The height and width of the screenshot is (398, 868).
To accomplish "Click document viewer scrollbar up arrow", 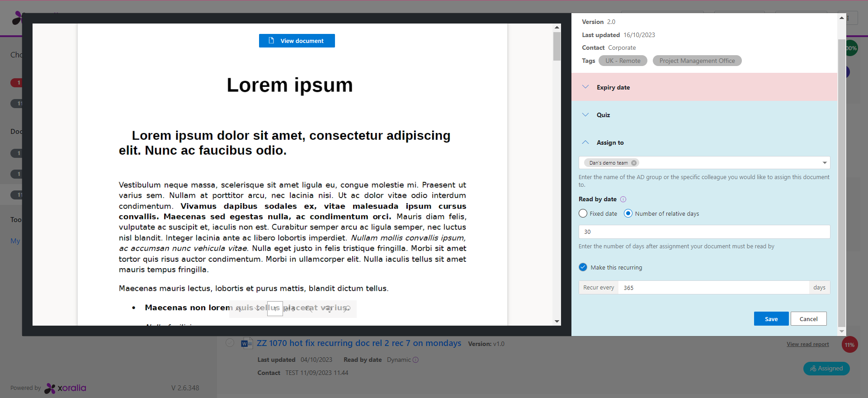I will (557, 27).
